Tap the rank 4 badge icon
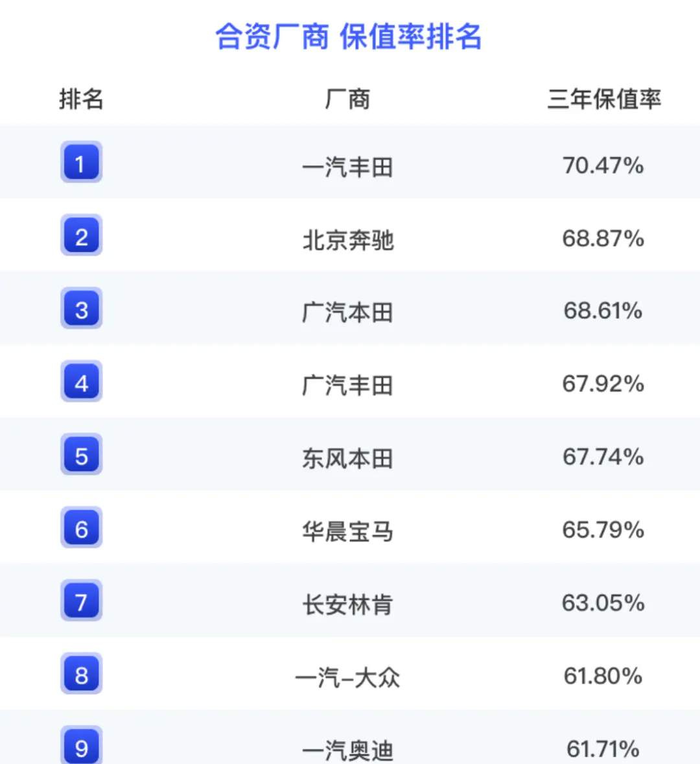This screenshot has width=700, height=764. 81,381
